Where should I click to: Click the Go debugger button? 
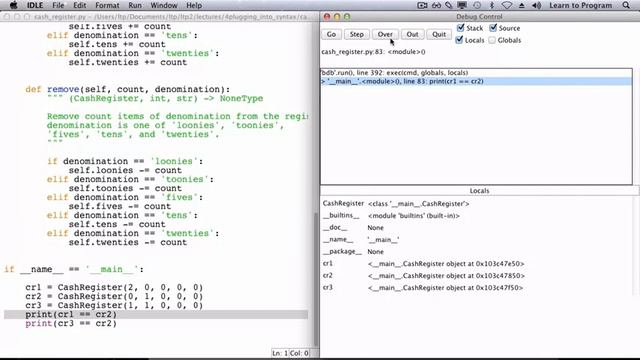pyautogui.click(x=331, y=34)
